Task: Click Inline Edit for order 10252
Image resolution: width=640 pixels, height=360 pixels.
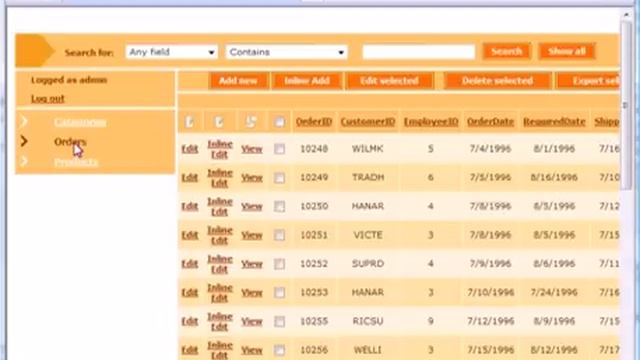Action: click(x=220, y=264)
